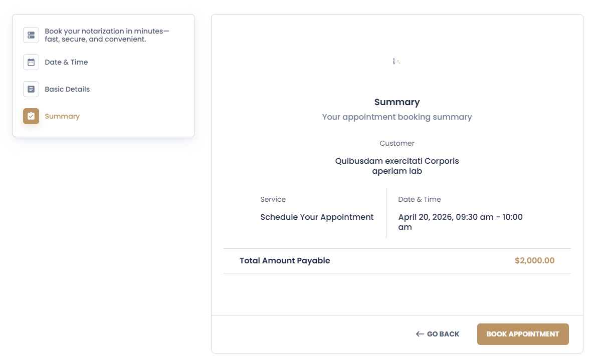Click the form icon beside Basic Details

(x=31, y=89)
